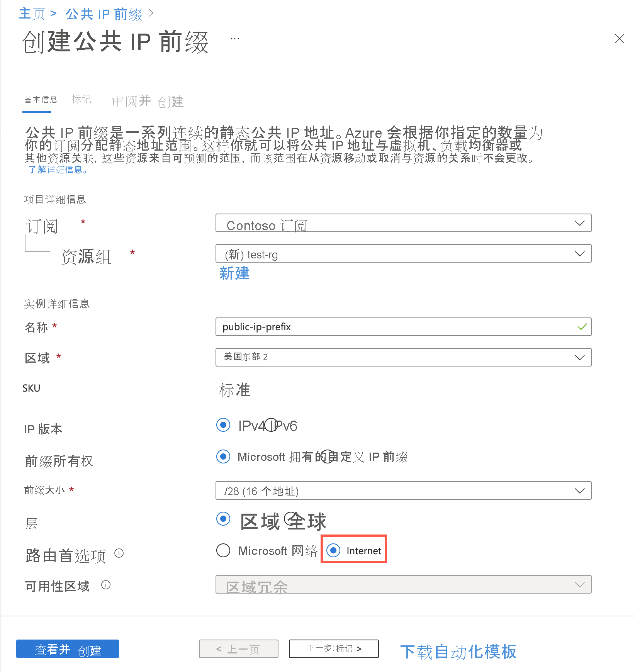
Task: Click 下载自动化模板 link
Action: point(459,651)
